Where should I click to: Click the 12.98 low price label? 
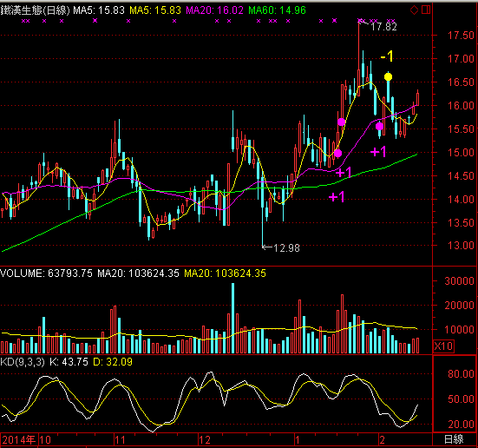pyautogui.click(x=286, y=248)
